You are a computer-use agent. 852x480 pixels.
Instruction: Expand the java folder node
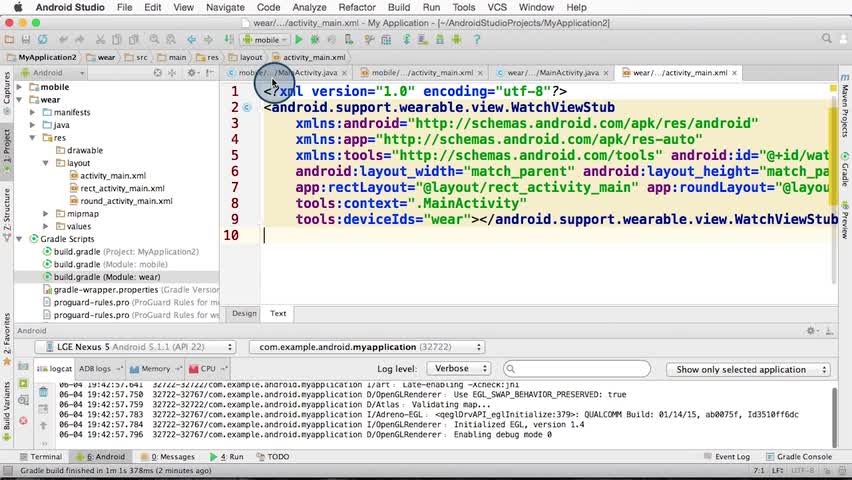(x=33, y=124)
